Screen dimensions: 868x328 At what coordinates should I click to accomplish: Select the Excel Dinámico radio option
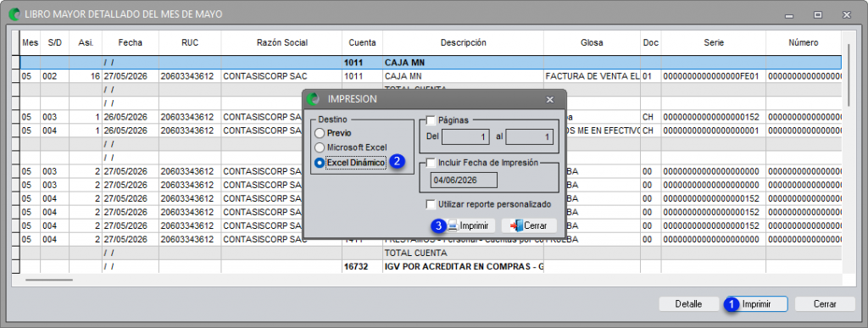point(319,163)
